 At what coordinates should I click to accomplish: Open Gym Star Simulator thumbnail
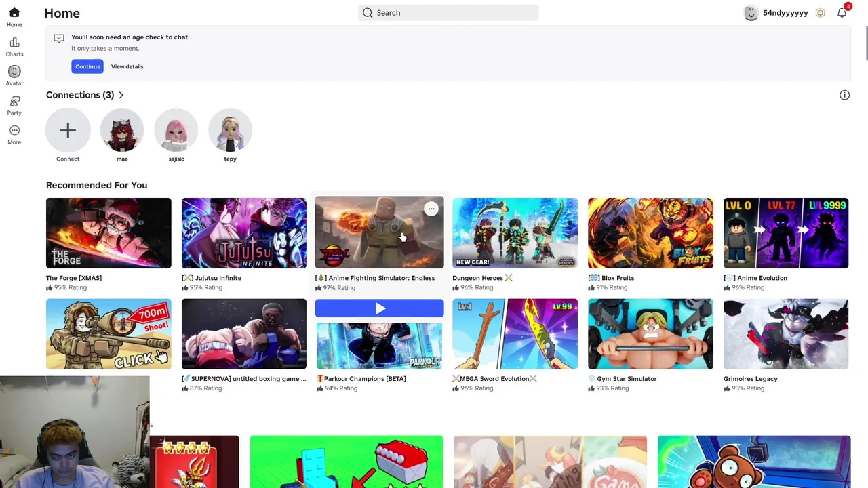[650, 334]
